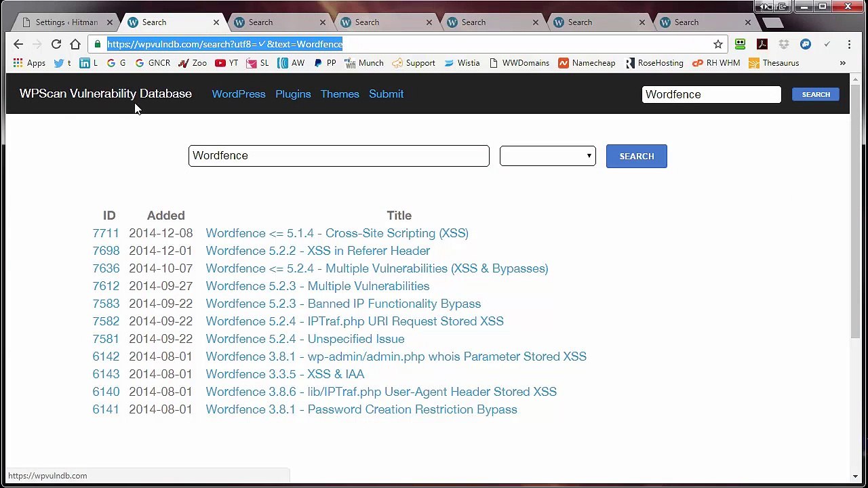
Task: Open the WordPress menu item
Action: tap(239, 94)
